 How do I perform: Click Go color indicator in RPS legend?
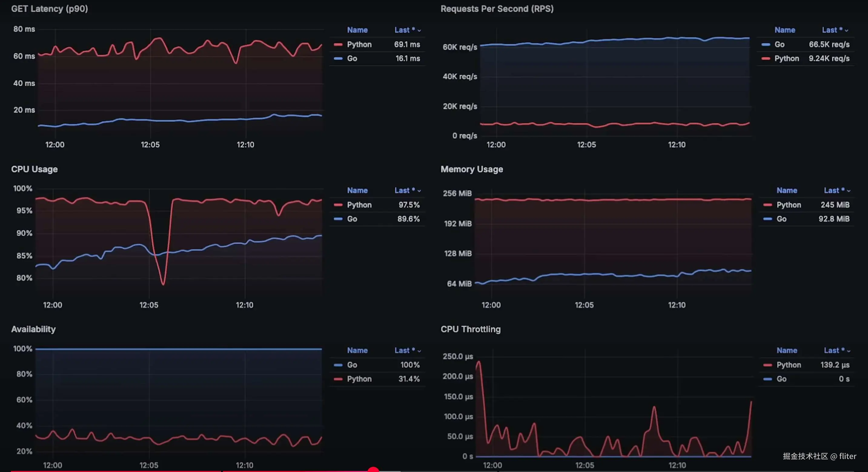pyautogui.click(x=766, y=45)
